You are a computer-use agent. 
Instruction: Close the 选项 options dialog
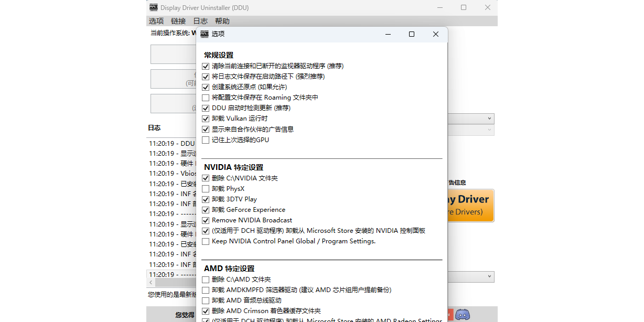click(436, 34)
